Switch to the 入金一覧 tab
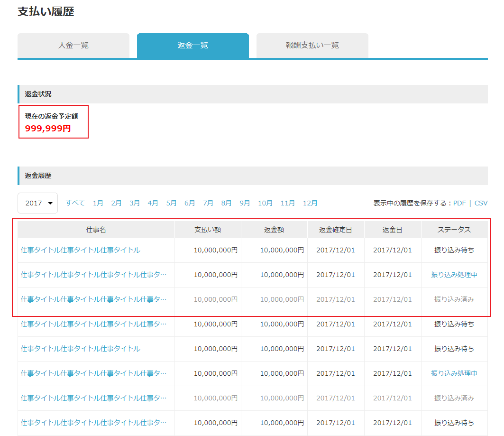Viewport: 504px width, 436px height. (x=73, y=46)
